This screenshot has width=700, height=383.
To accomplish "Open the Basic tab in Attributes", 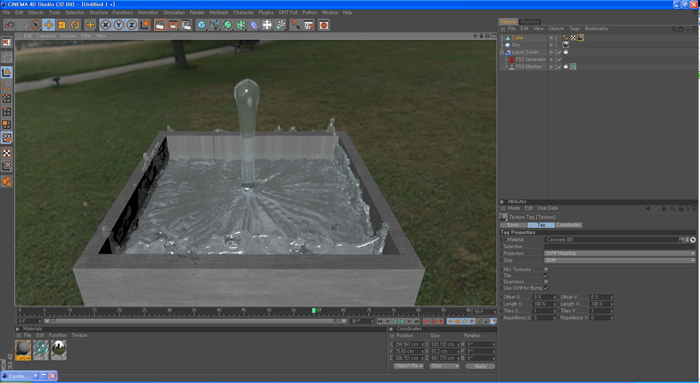I will [x=513, y=225].
